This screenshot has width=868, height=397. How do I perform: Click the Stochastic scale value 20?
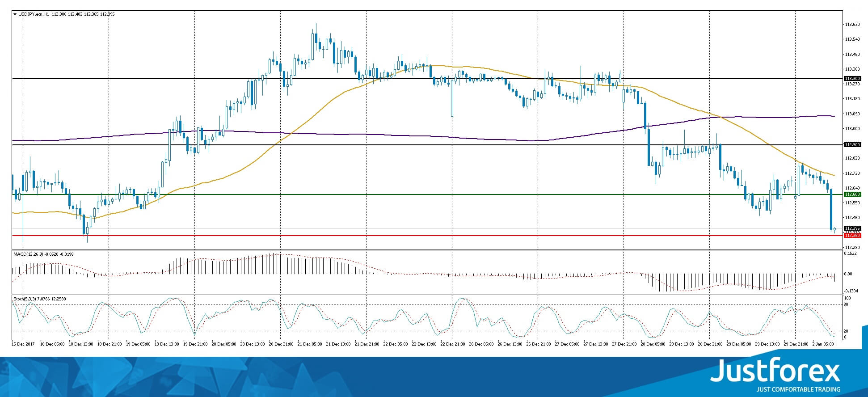(846, 331)
